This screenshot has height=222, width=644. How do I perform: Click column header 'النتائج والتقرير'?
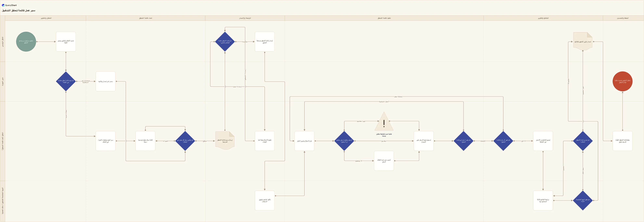click(543, 18)
